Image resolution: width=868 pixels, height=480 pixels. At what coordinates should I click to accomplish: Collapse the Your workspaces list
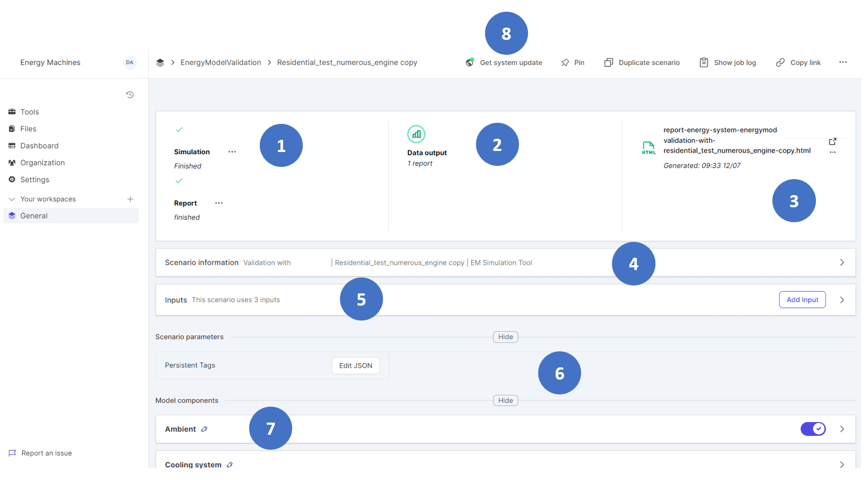(x=12, y=199)
